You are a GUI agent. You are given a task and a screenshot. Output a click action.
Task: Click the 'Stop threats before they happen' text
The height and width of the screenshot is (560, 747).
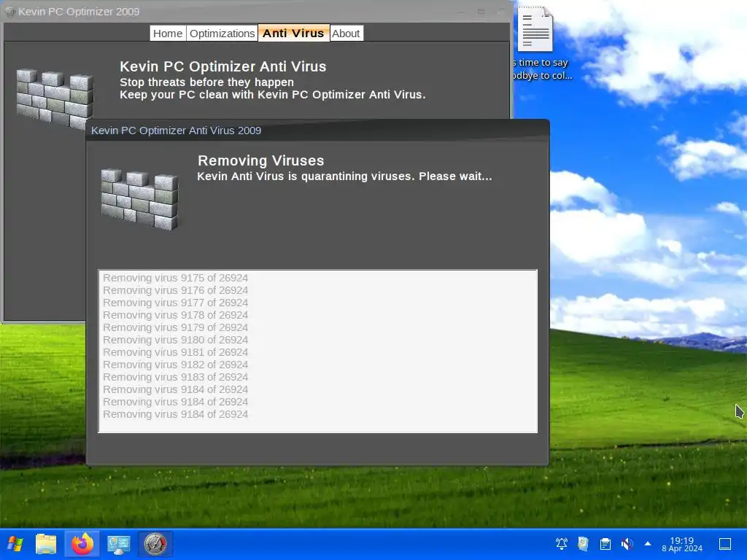206,82
